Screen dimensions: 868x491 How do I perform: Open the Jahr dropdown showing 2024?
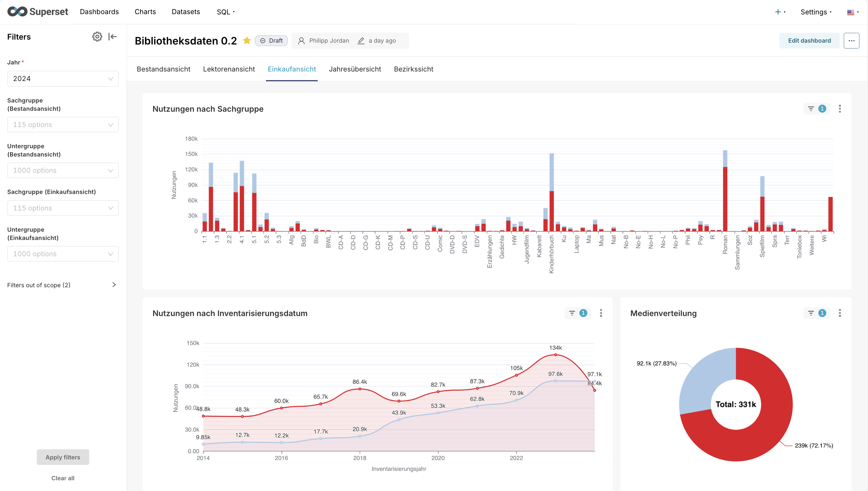[x=63, y=78]
